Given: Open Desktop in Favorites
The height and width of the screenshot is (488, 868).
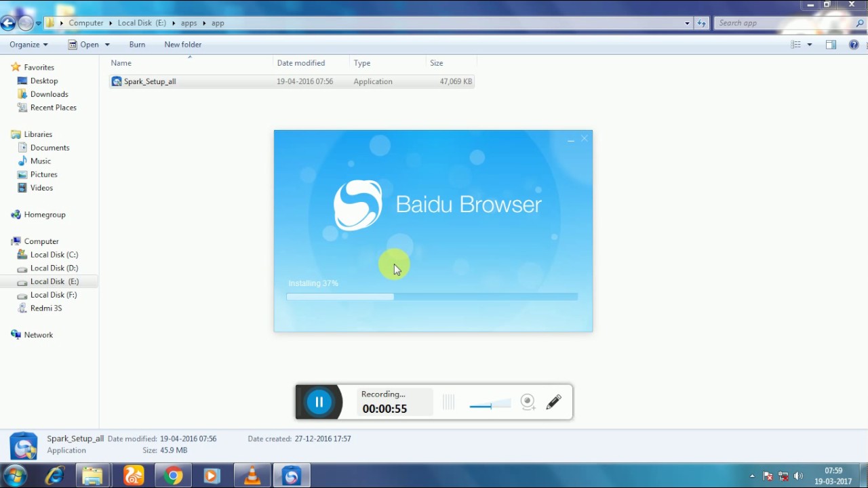Looking at the screenshot, I should [x=44, y=81].
